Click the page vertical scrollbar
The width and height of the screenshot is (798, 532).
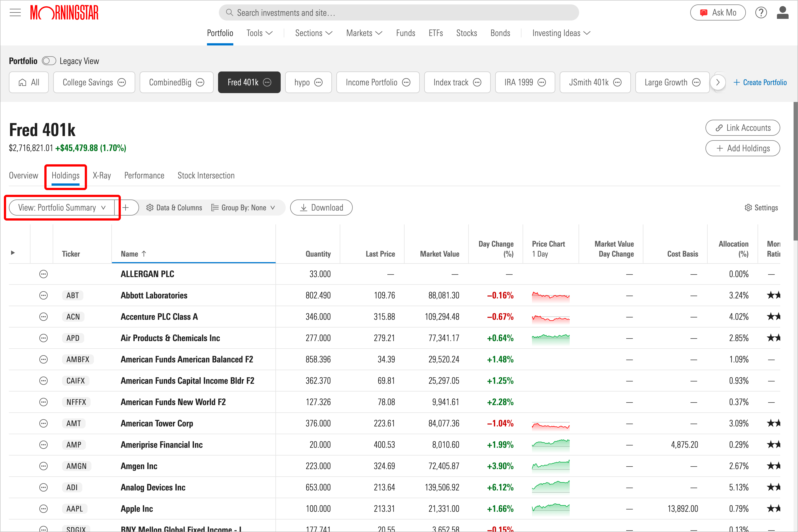tap(795, 171)
